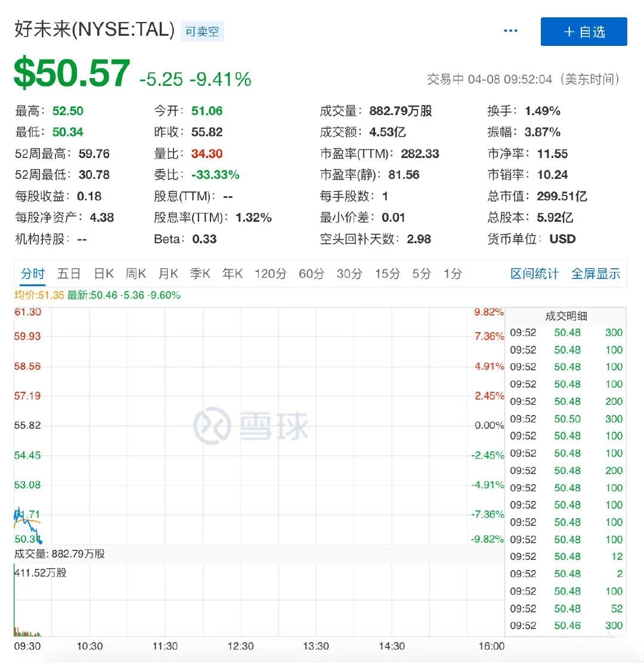644x663 pixels.
Task: Click the 10:30 time axis label
Action: (x=89, y=646)
